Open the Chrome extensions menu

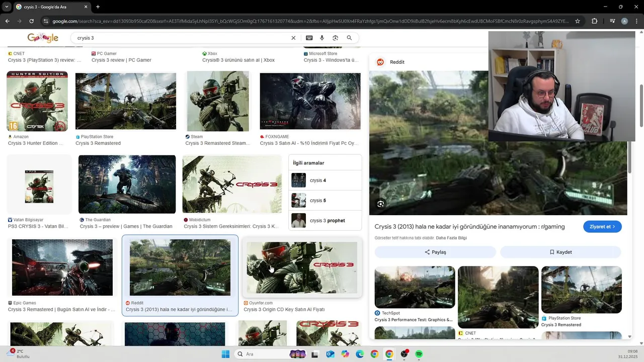594,21
